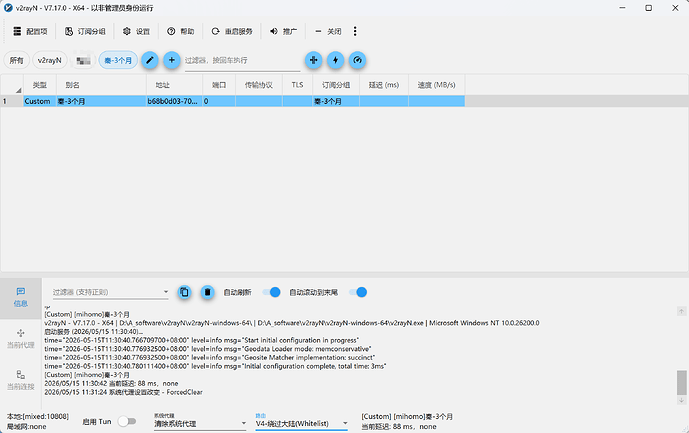Minimize the v2rayN window
This screenshot has height=433, width=689.
pos(622,8)
